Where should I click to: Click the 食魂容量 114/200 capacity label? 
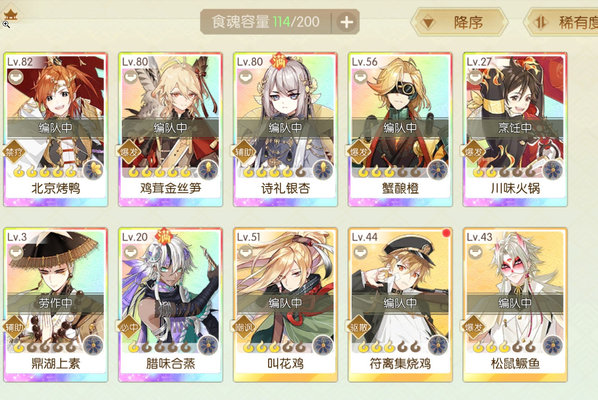(266, 22)
